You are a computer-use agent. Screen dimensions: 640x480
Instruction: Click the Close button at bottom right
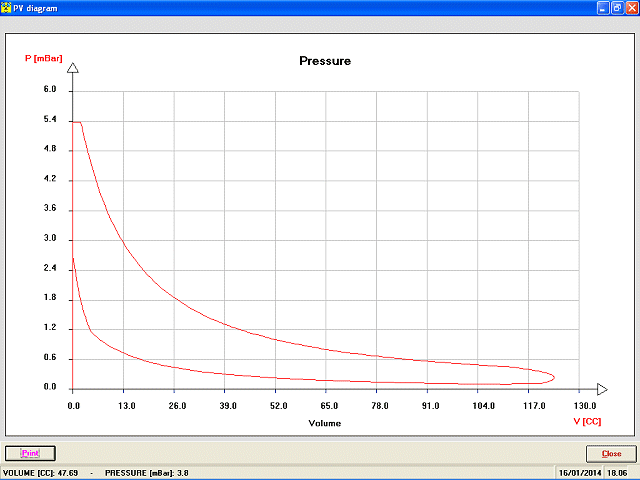(x=611, y=453)
